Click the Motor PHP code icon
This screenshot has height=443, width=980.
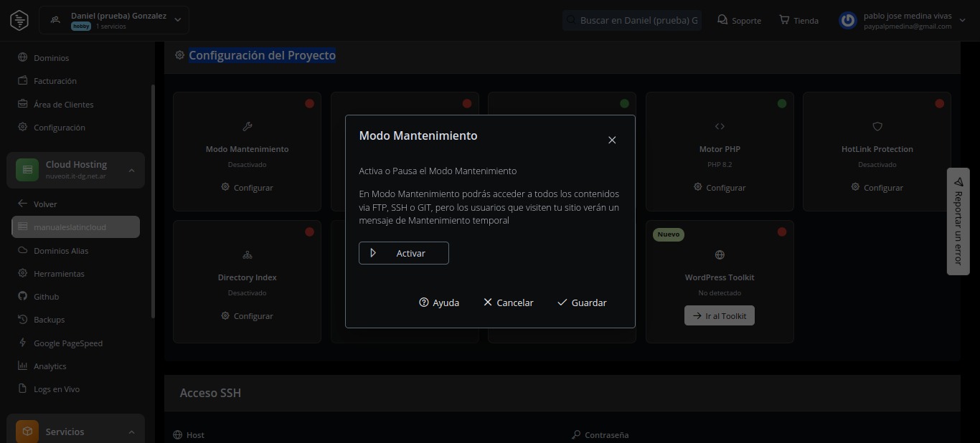720,126
